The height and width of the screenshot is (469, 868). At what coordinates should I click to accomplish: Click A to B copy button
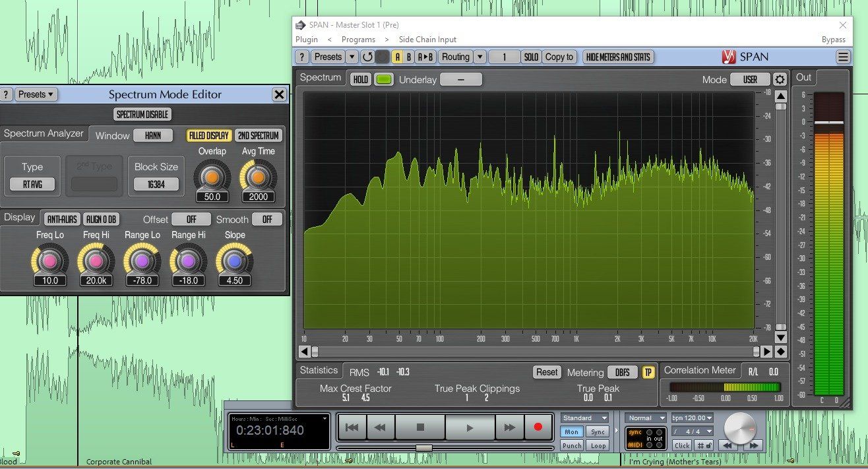(426, 57)
